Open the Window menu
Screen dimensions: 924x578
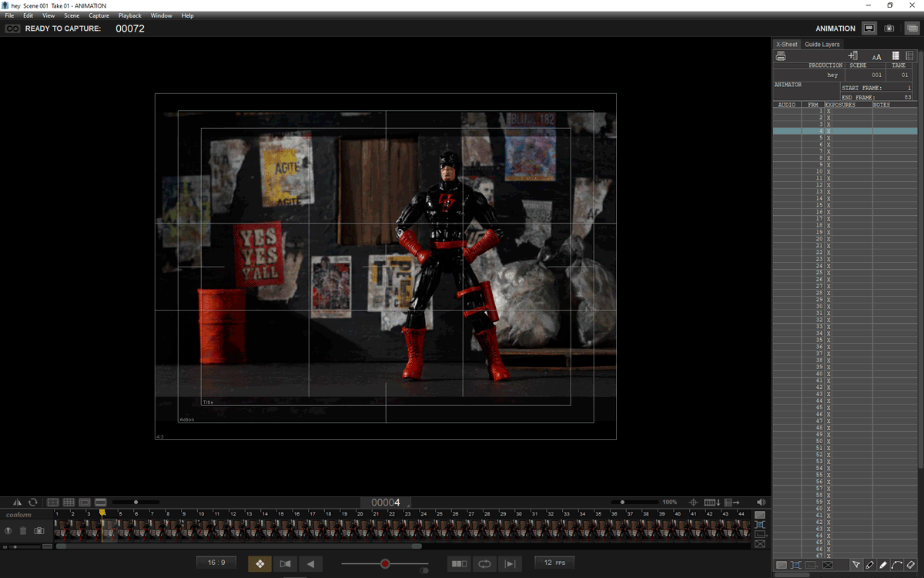tap(162, 15)
